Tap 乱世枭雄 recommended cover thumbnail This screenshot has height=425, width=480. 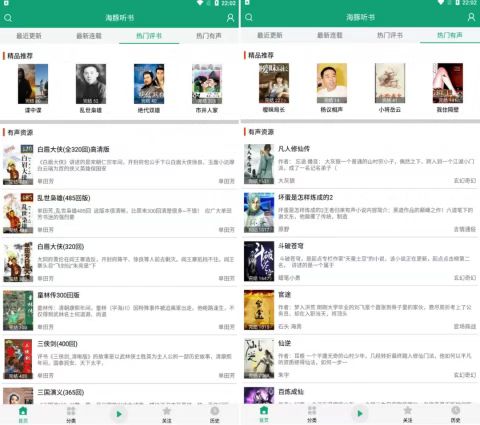[91, 84]
